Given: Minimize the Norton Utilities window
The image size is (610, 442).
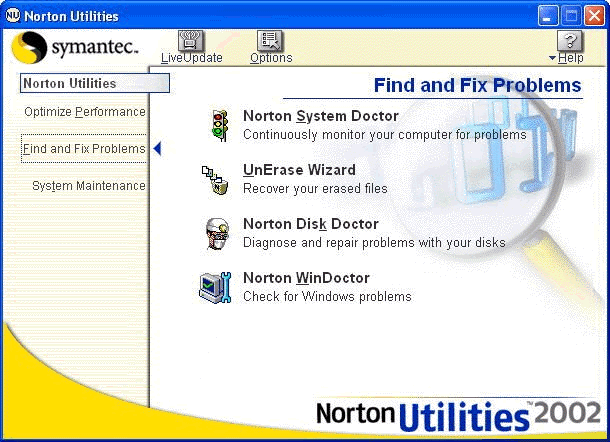Looking at the screenshot, I should (x=548, y=16).
